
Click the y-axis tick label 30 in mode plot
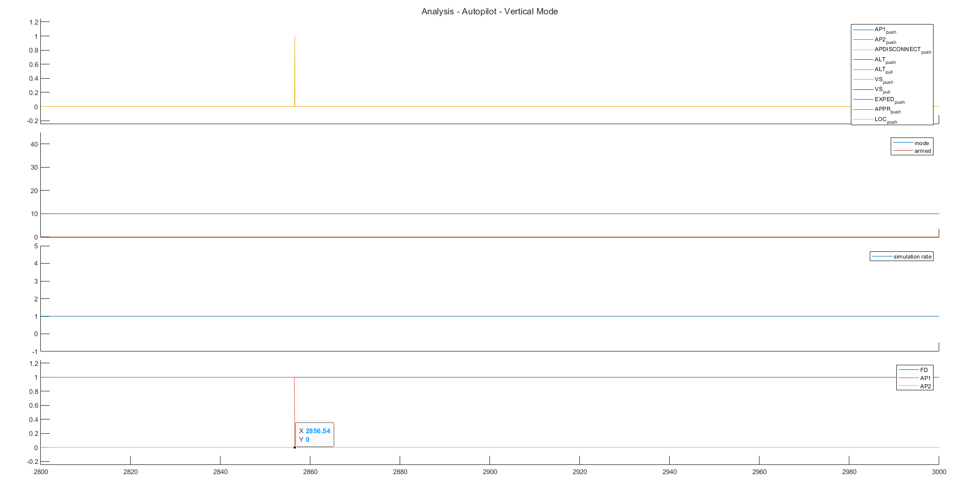tap(34, 167)
